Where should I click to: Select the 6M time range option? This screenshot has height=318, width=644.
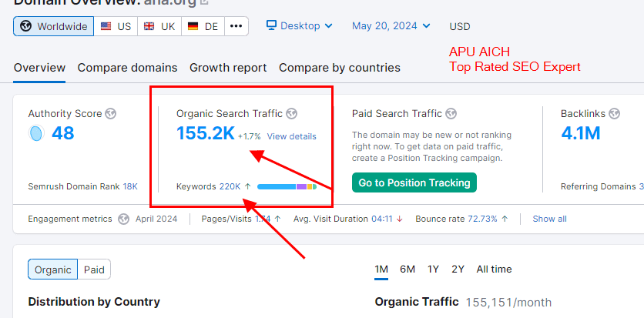(408, 269)
